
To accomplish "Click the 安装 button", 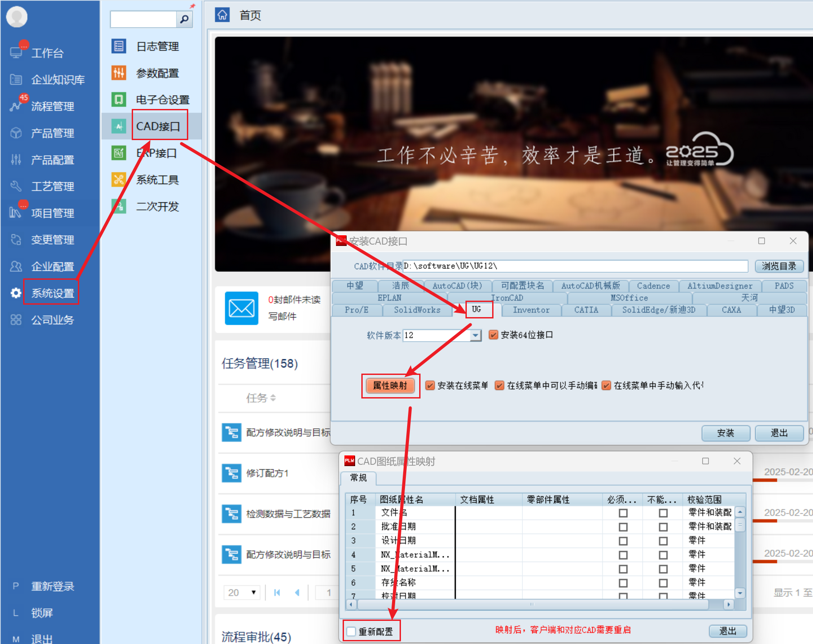I will click(726, 433).
